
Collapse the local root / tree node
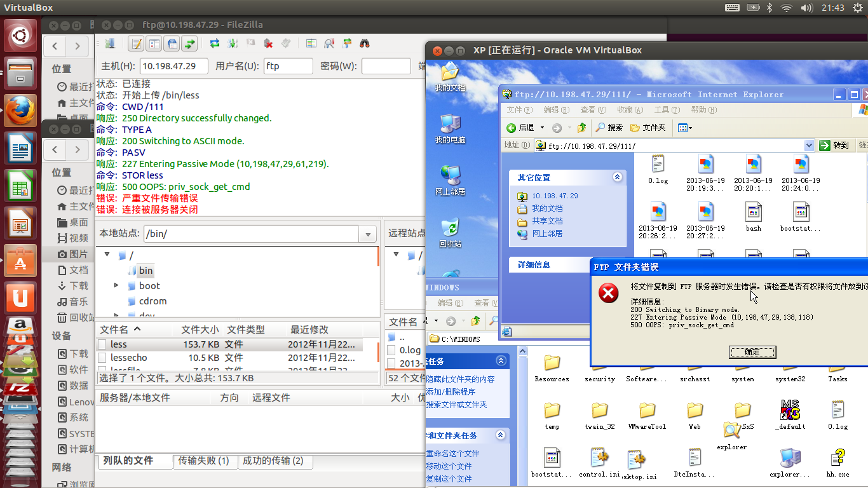(107, 255)
